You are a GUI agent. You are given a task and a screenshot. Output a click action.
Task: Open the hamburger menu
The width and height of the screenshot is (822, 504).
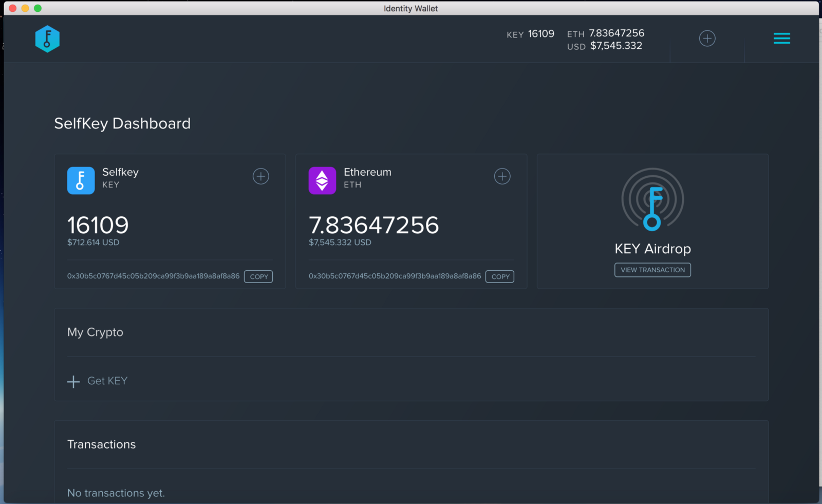(782, 39)
